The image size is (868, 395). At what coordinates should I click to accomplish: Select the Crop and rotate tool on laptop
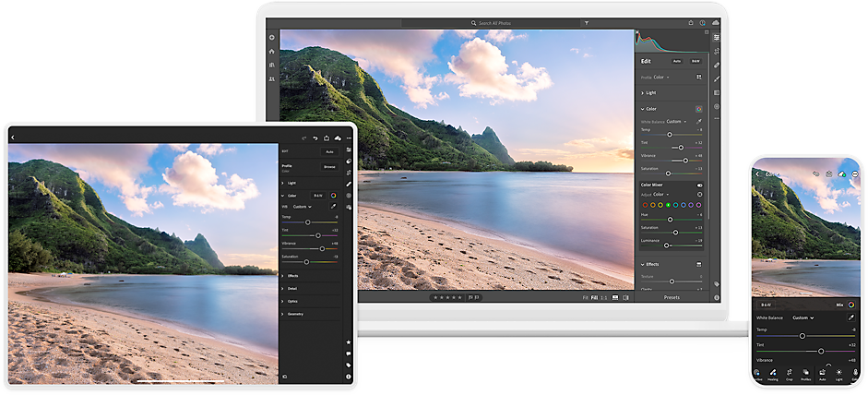pyautogui.click(x=717, y=51)
